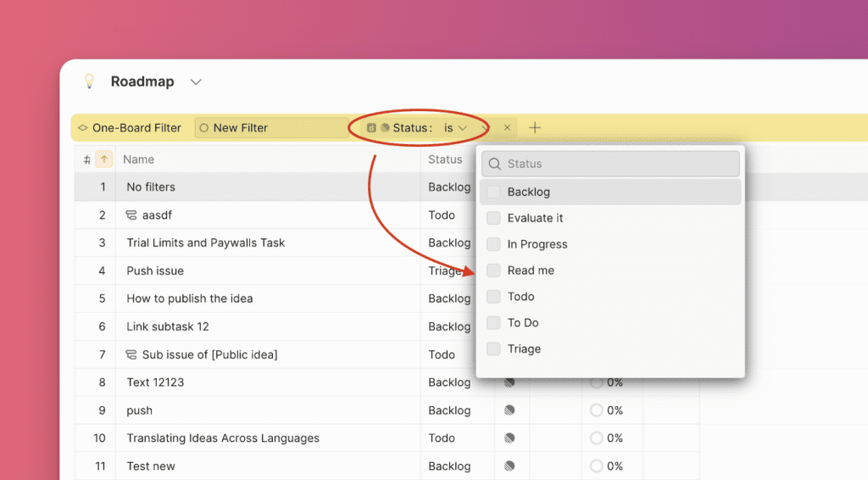This screenshot has height=480, width=868.
Task: Enable the Read me status checkbox
Action: click(493, 271)
